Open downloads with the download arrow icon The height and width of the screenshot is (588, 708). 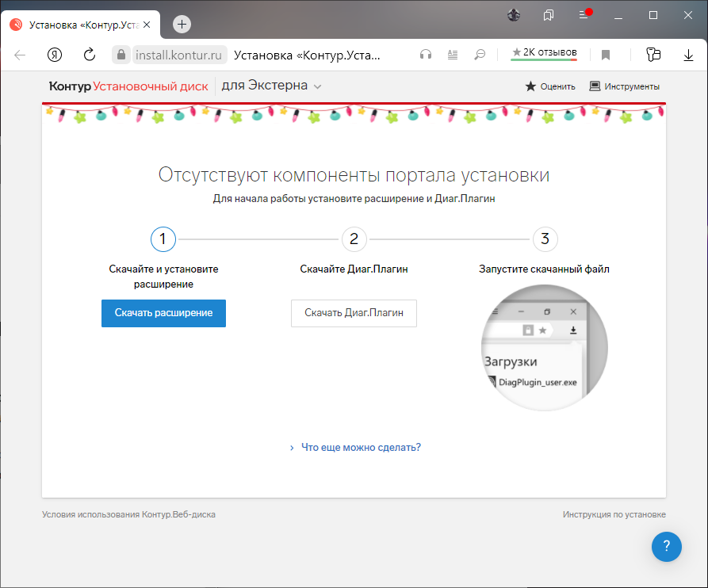pyautogui.click(x=688, y=55)
